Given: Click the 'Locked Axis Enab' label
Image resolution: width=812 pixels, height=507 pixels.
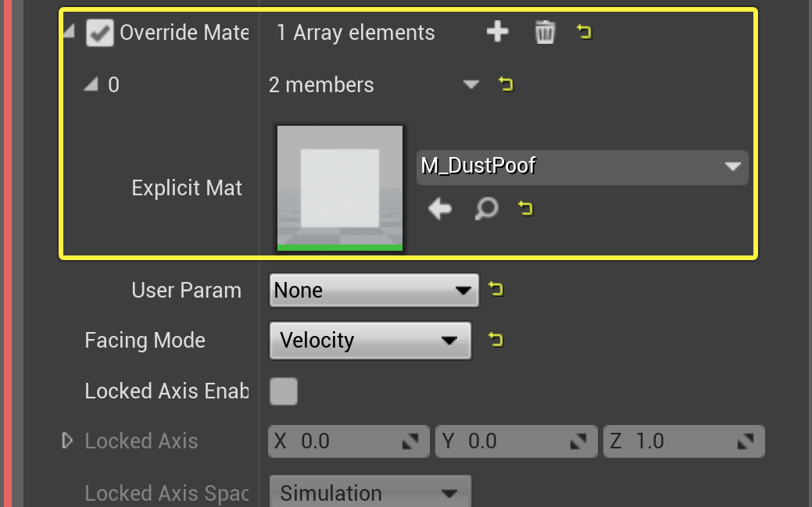Looking at the screenshot, I should pos(166,391).
